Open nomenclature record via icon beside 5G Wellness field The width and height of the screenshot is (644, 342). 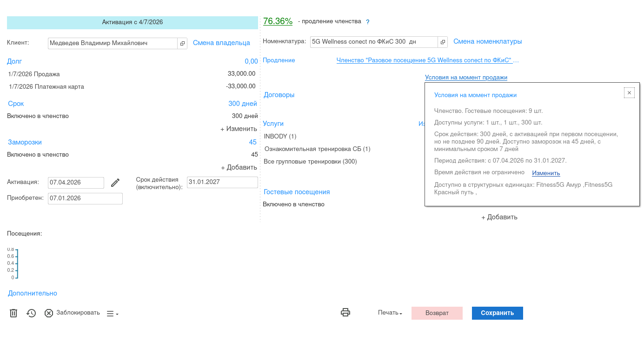click(443, 42)
